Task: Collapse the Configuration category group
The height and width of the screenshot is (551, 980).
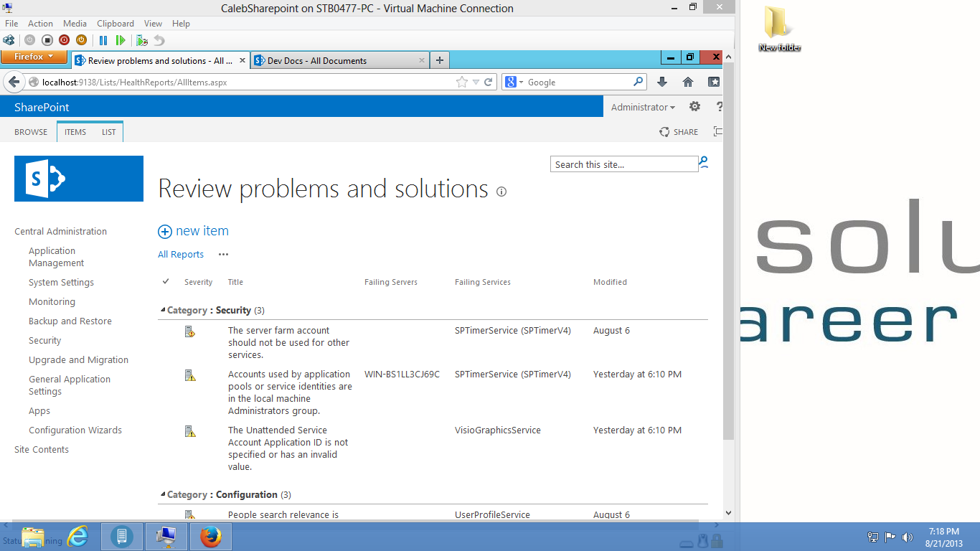Action: pyautogui.click(x=163, y=494)
